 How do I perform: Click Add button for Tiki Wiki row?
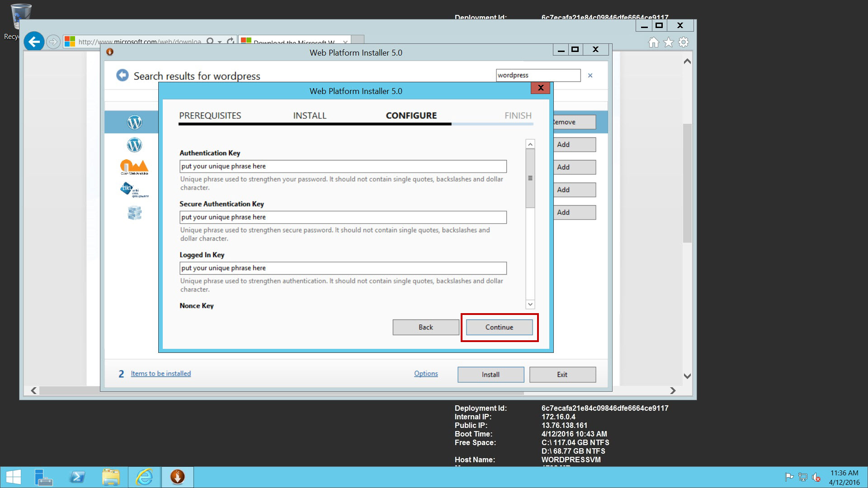point(574,190)
